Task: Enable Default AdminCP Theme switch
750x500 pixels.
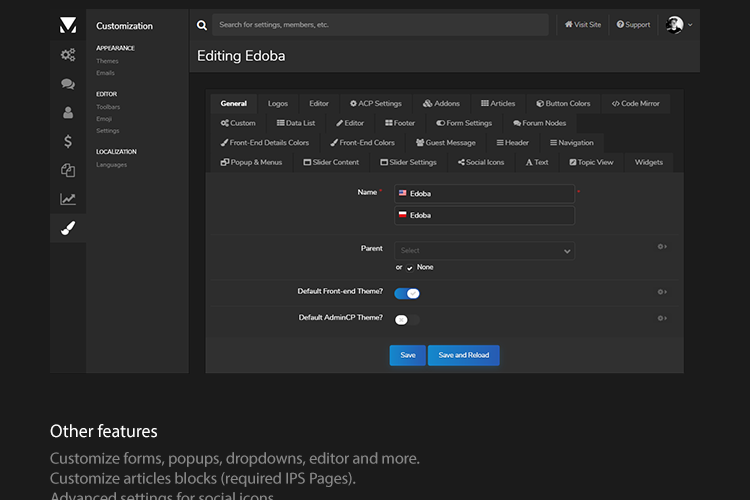Action: point(406,319)
